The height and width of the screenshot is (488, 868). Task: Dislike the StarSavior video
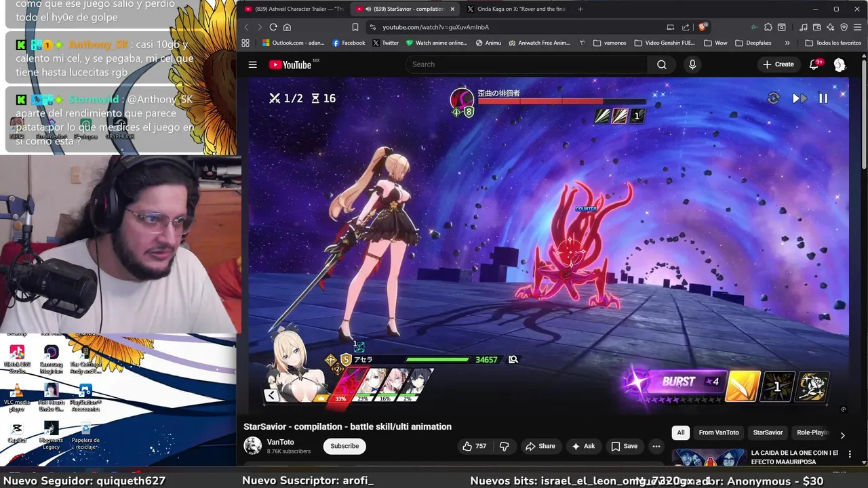[x=504, y=446]
